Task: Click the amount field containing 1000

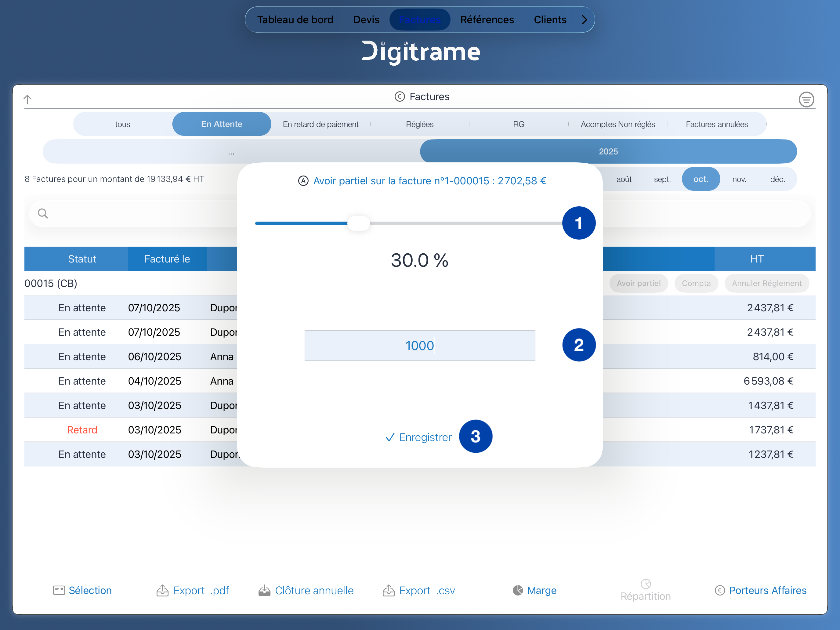Action: click(x=420, y=346)
